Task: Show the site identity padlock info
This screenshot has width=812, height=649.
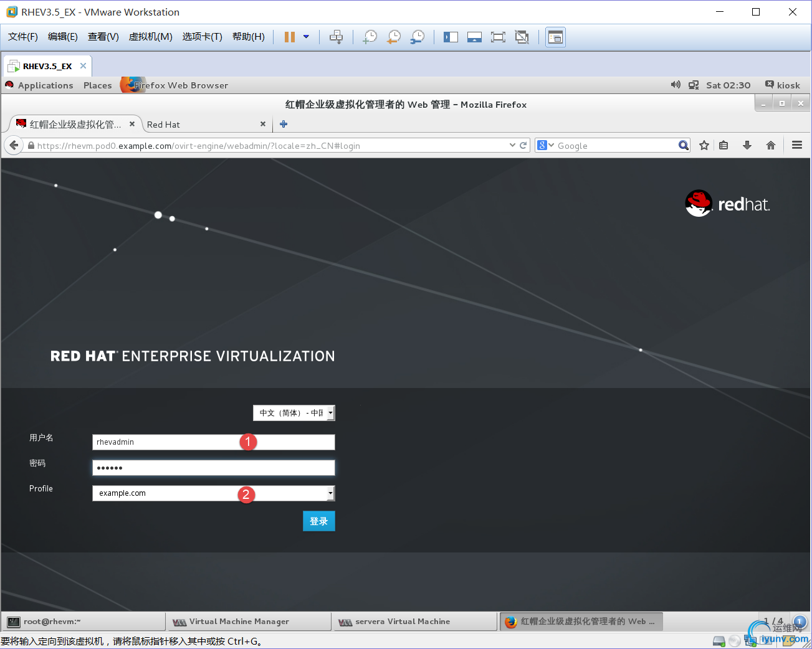Action: (x=31, y=146)
